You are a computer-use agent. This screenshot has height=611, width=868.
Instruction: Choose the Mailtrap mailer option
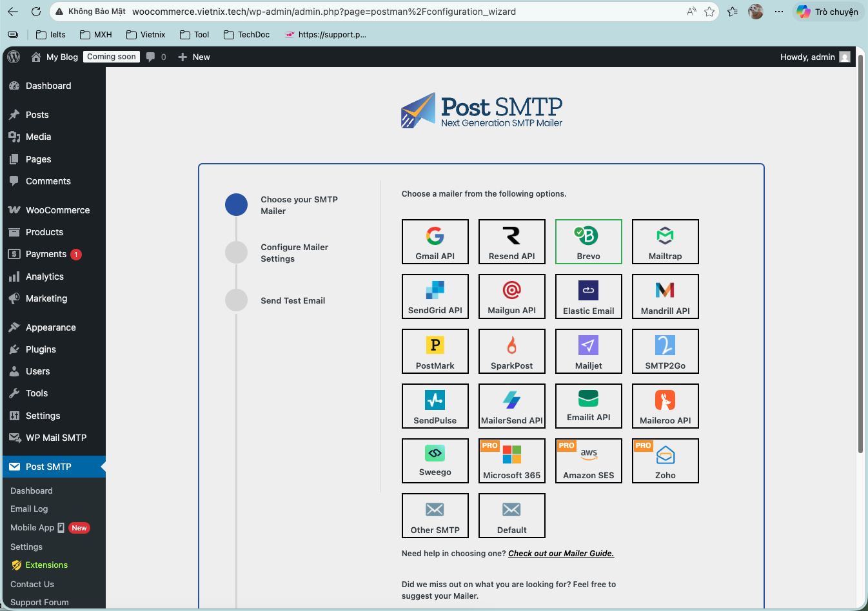coord(665,242)
